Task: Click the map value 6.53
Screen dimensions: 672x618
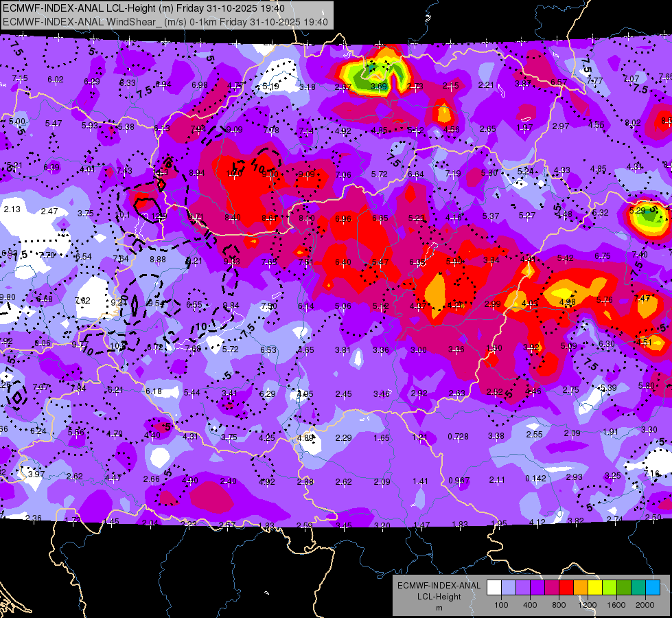Action: click(268, 350)
